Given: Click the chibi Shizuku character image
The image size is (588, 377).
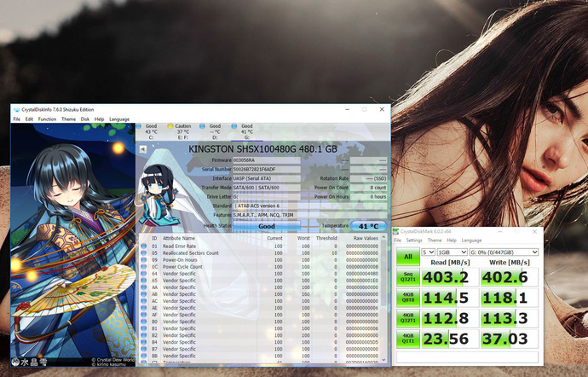Looking at the screenshot, I should (159, 195).
